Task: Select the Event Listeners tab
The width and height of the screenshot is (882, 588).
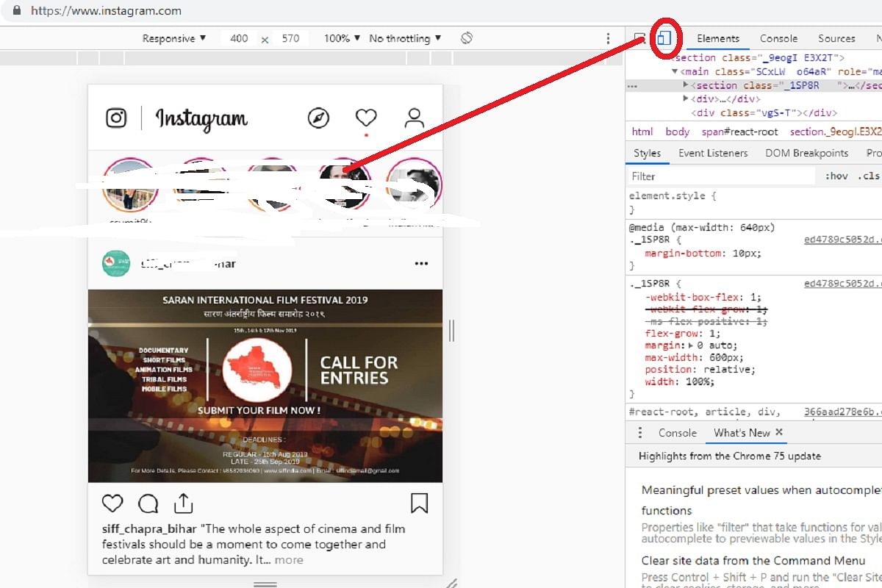Action: (x=713, y=153)
